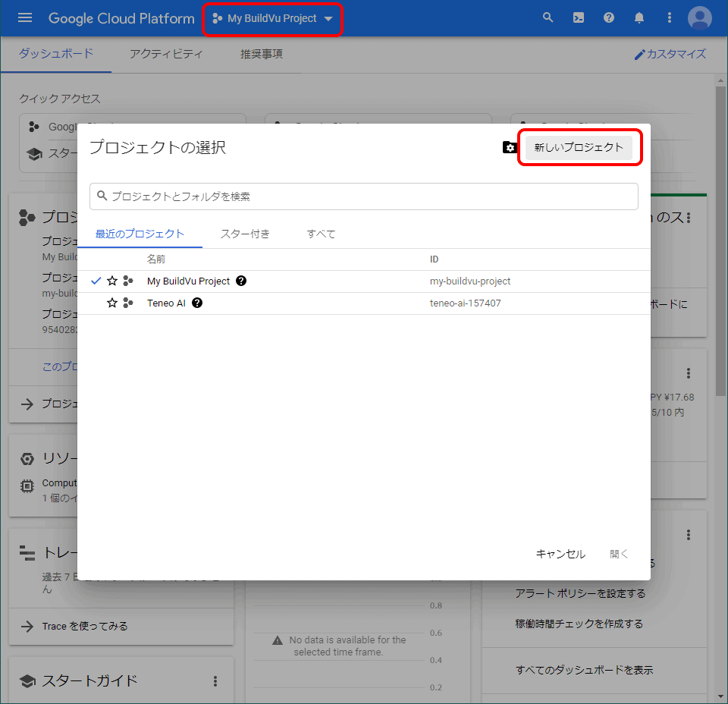Switch to 最近のプロジェクト tab
Screen dimensions: 728x704
tap(140, 234)
